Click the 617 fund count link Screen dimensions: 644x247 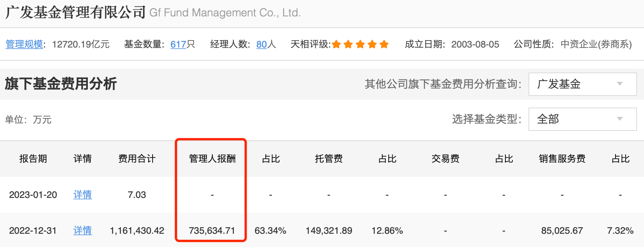tap(178, 44)
